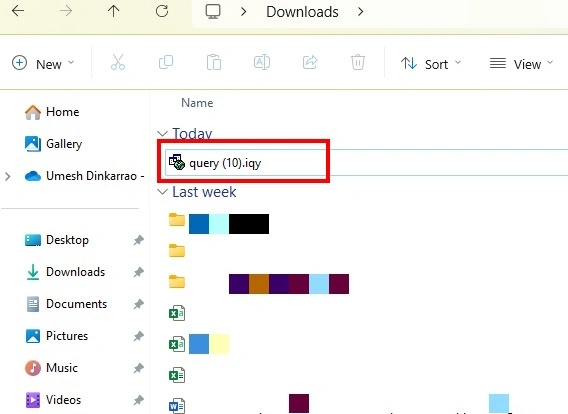Select the first Excel file in list
Image resolution: width=568 pixels, height=414 pixels.
click(177, 313)
